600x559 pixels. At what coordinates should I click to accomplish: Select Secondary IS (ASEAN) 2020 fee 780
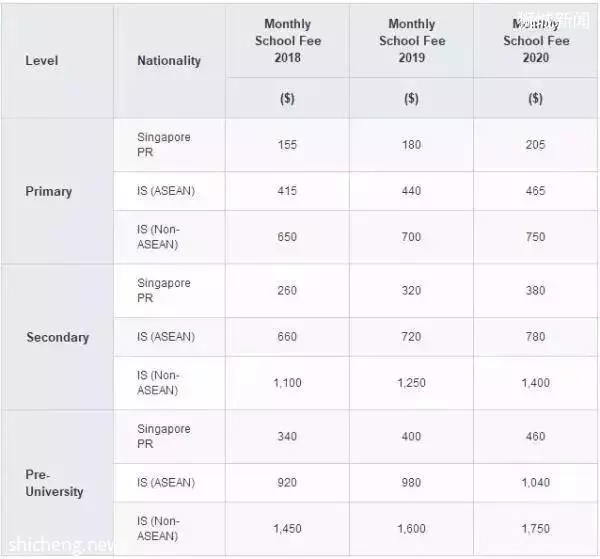535,337
